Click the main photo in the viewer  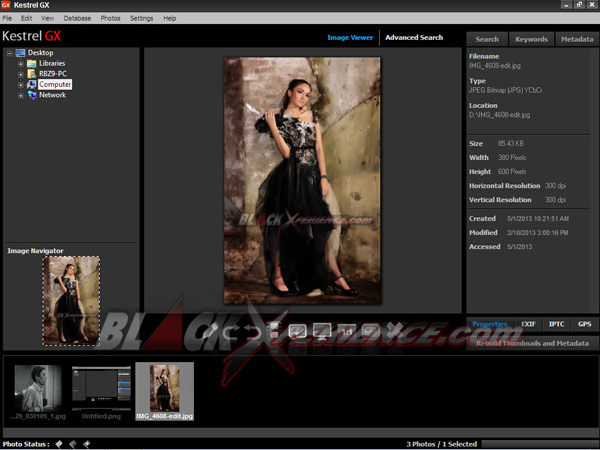point(302,181)
